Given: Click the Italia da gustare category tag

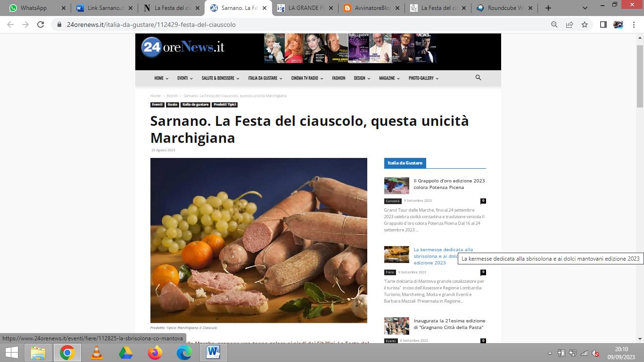Looking at the screenshot, I should point(196,105).
